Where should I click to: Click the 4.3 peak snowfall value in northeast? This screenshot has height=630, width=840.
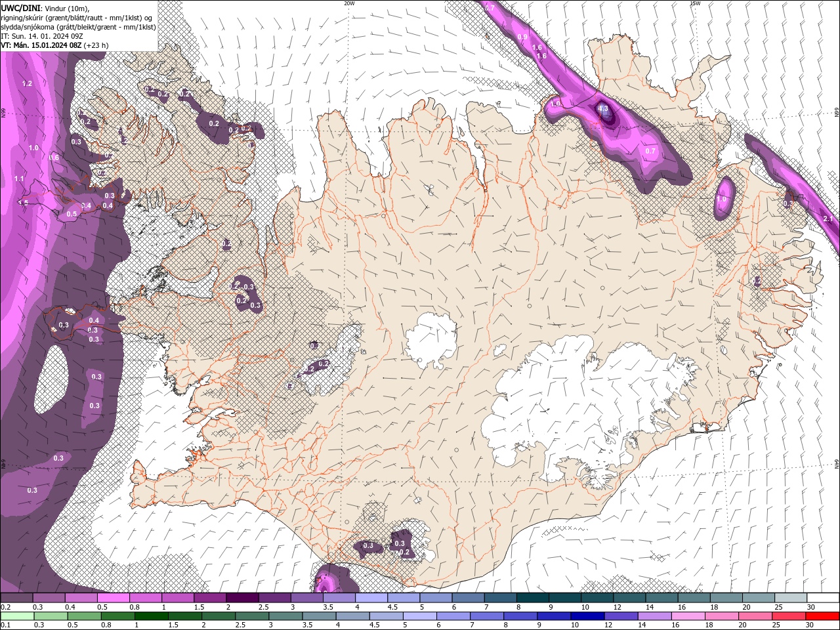point(604,109)
